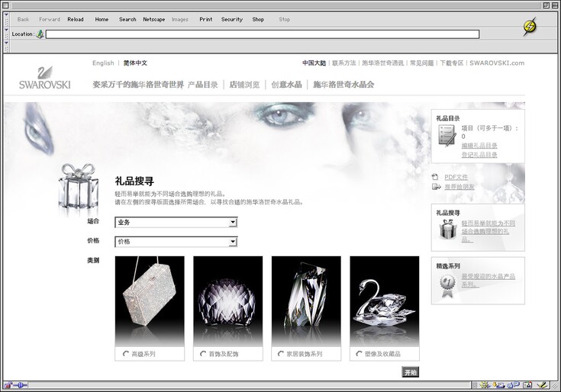This screenshot has height=392, width=561.
Task: Click the 最受欢迎的水晶产品系列 link
Action: coord(488,281)
